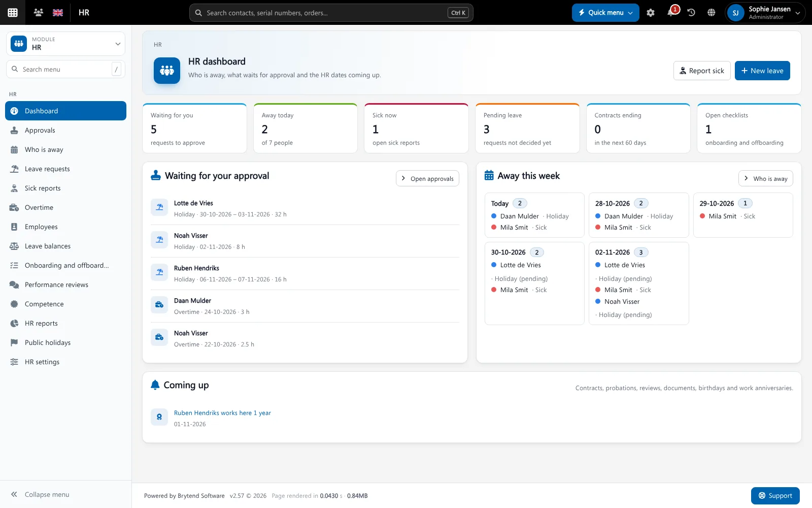Open the Pending leave stat card
The height and width of the screenshot is (508, 812).
click(527, 128)
